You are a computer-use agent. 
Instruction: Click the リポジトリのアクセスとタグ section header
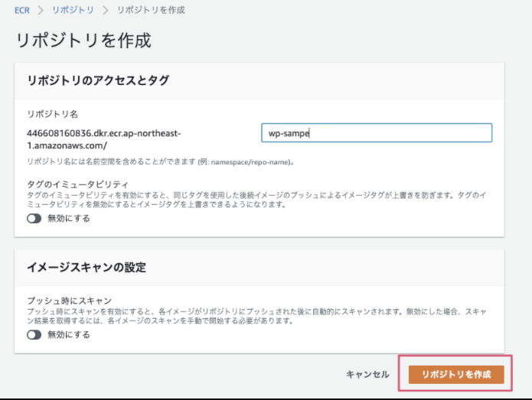click(x=98, y=80)
